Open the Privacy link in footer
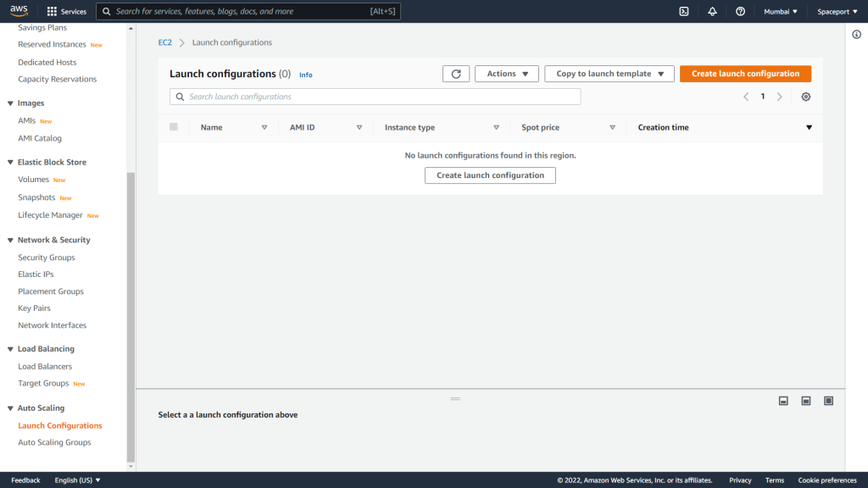 coord(740,480)
